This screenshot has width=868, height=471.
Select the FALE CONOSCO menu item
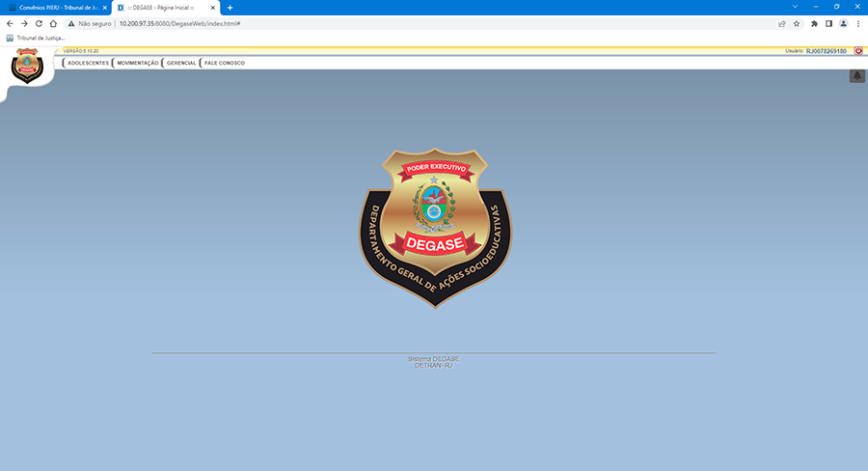point(224,63)
